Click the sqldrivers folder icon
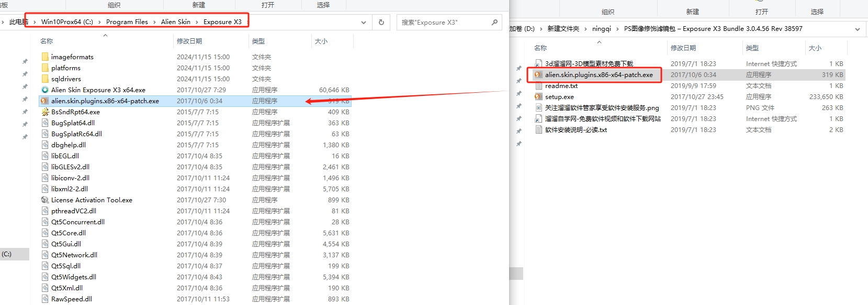The image size is (868, 305). click(45, 79)
